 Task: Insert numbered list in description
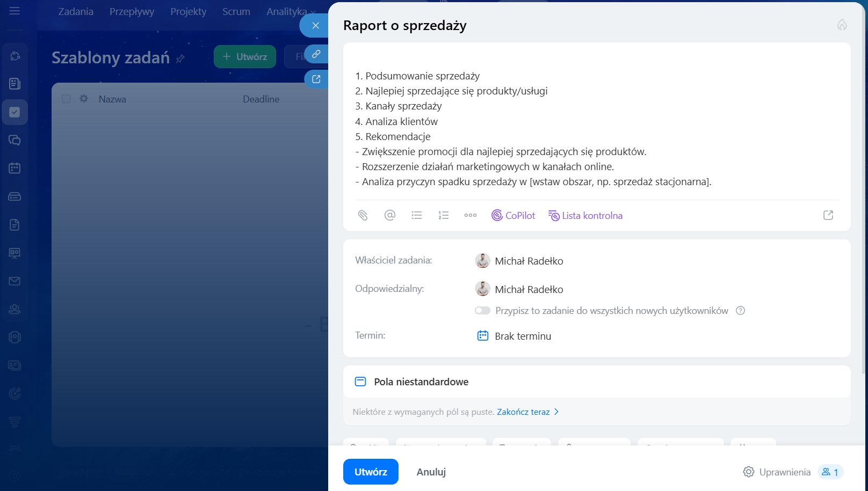coord(443,215)
